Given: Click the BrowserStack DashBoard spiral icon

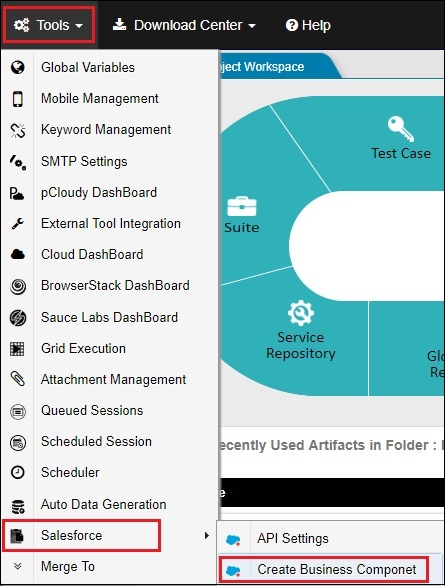Looking at the screenshot, I should click(x=18, y=286).
